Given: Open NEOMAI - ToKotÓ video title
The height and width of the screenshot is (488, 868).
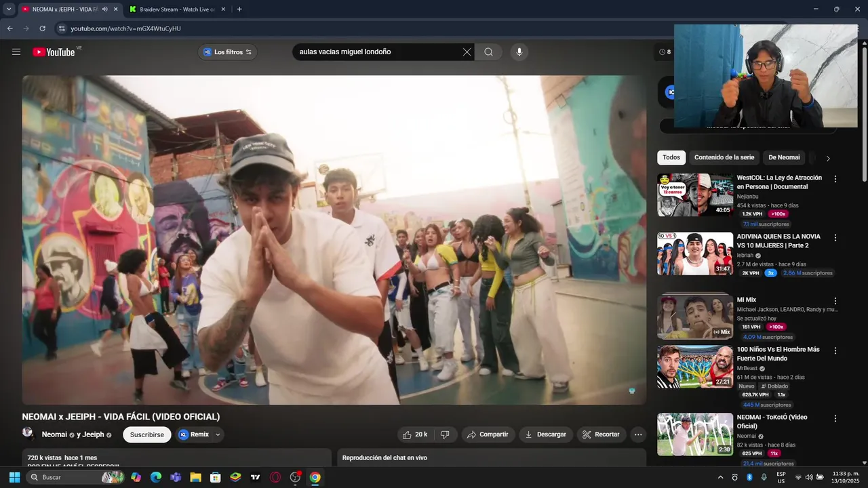Looking at the screenshot, I should point(772,422).
